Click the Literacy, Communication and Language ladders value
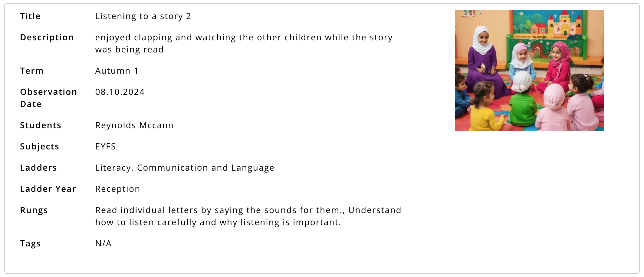This screenshot has width=644, height=277. tap(185, 168)
